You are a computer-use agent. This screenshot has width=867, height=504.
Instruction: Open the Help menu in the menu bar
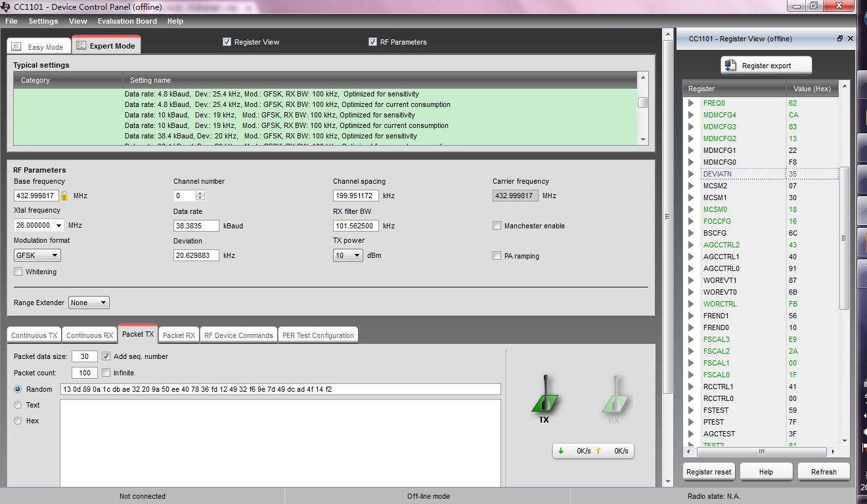[x=175, y=21]
